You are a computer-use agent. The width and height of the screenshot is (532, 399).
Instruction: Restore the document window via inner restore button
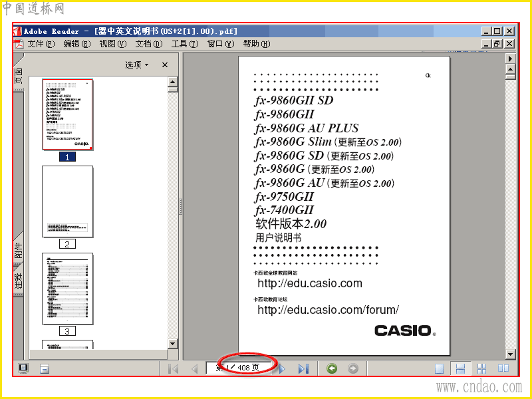pyautogui.click(x=497, y=44)
